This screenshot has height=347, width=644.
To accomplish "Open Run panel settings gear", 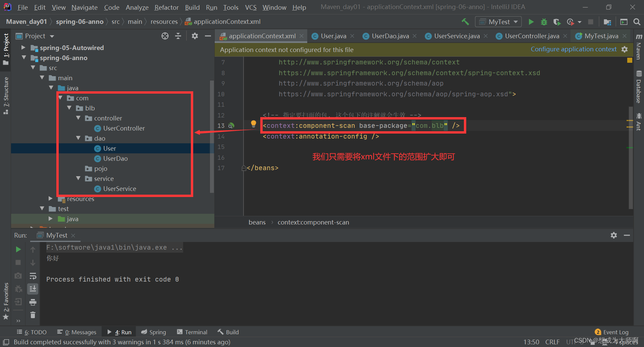I will (614, 235).
